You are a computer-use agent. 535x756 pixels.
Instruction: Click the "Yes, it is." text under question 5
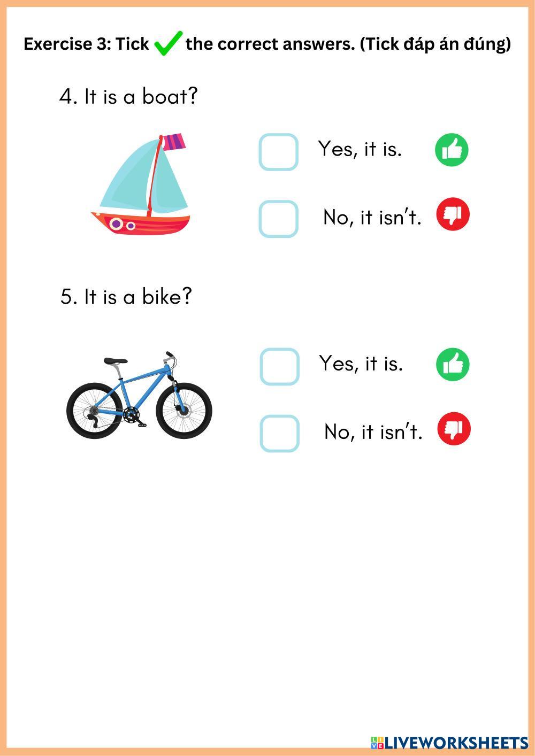[361, 364]
